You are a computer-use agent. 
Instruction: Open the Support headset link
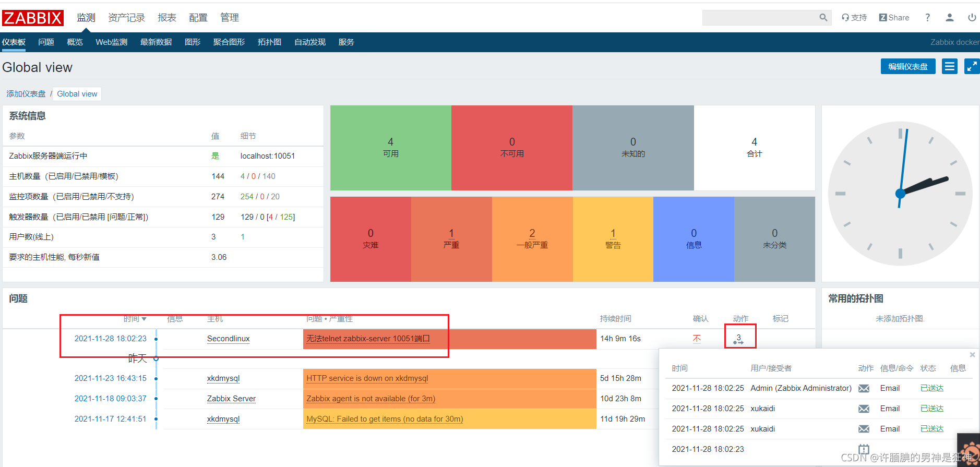coord(854,17)
